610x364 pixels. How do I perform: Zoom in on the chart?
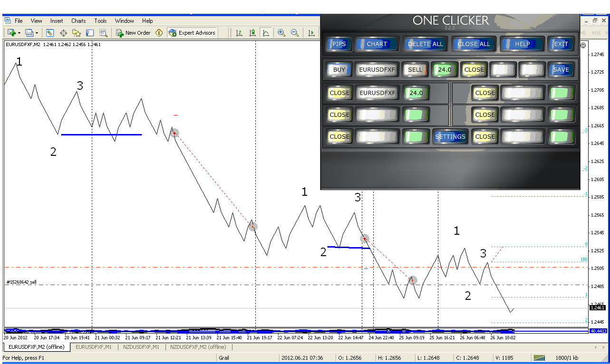pyautogui.click(x=281, y=33)
